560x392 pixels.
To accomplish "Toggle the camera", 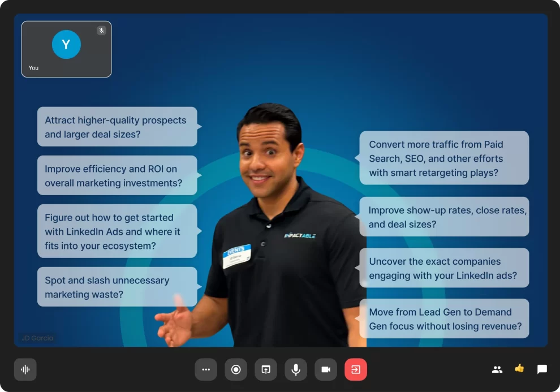I will pyautogui.click(x=326, y=369).
